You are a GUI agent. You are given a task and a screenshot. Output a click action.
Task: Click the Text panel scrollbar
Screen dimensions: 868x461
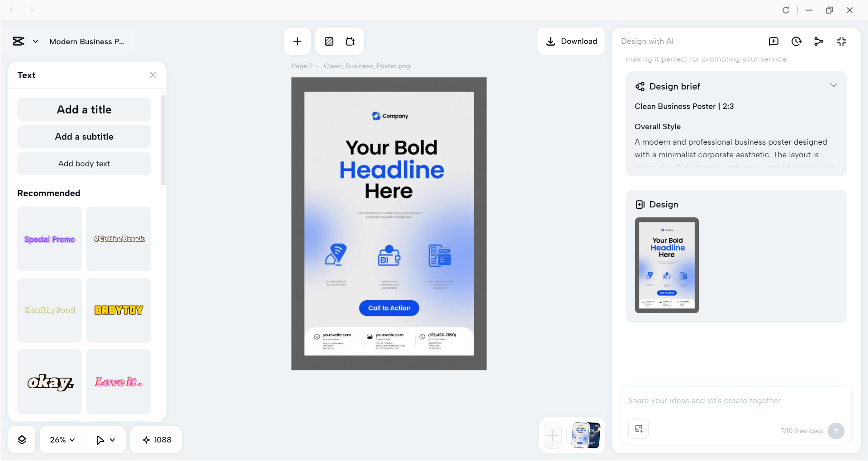coord(163,140)
